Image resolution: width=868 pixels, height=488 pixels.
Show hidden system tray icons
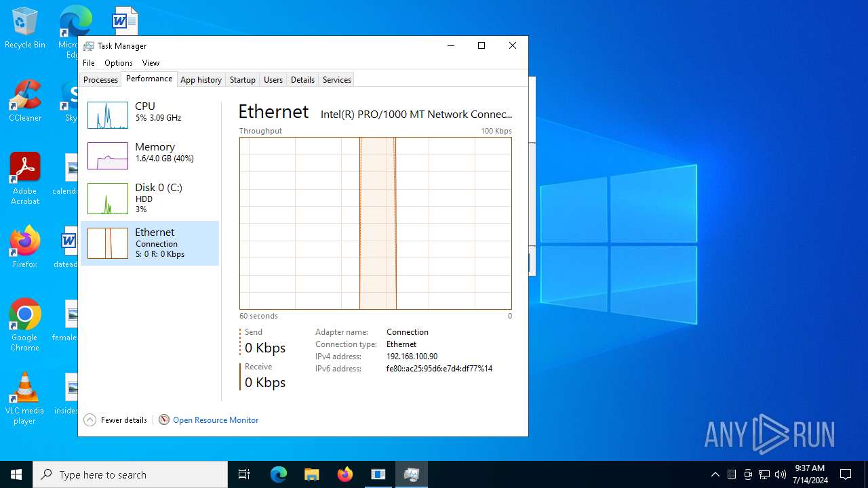tap(715, 474)
